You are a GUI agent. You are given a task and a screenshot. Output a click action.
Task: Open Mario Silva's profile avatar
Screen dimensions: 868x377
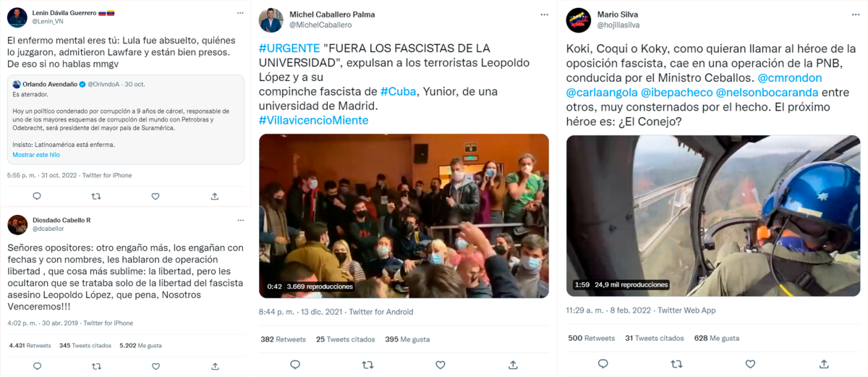tap(579, 19)
